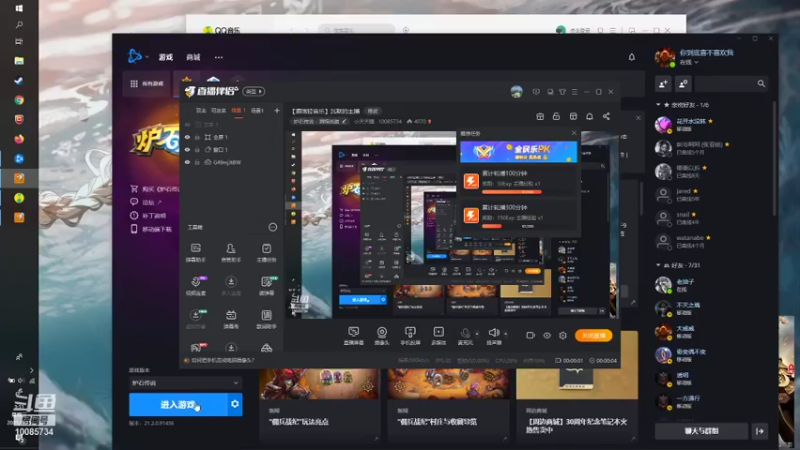800x450 pixels.
Task: Click the blue 进入游戏 play button
Action: pos(178,404)
